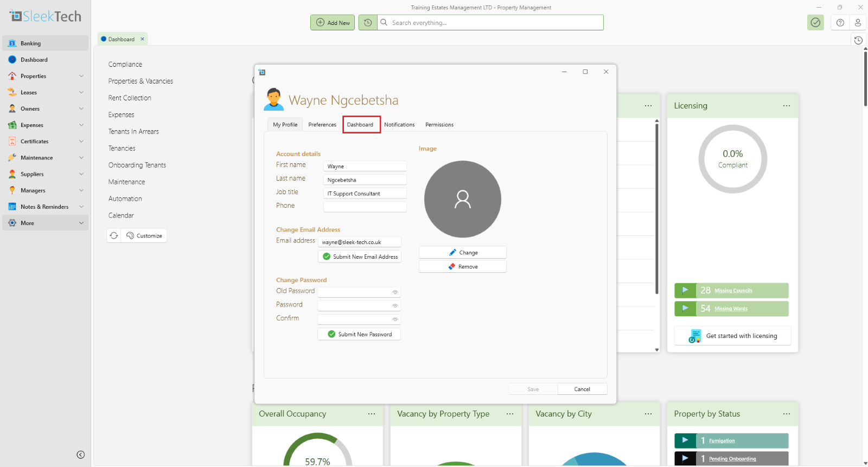Switch to the Notifications tab
The width and height of the screenshot is (868, 467).
(399, 125)
